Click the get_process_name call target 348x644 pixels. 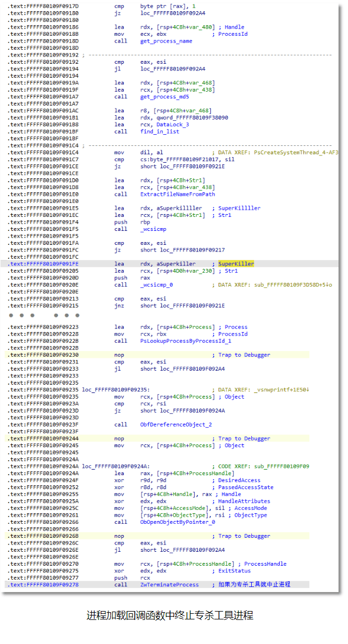point(166,41)
